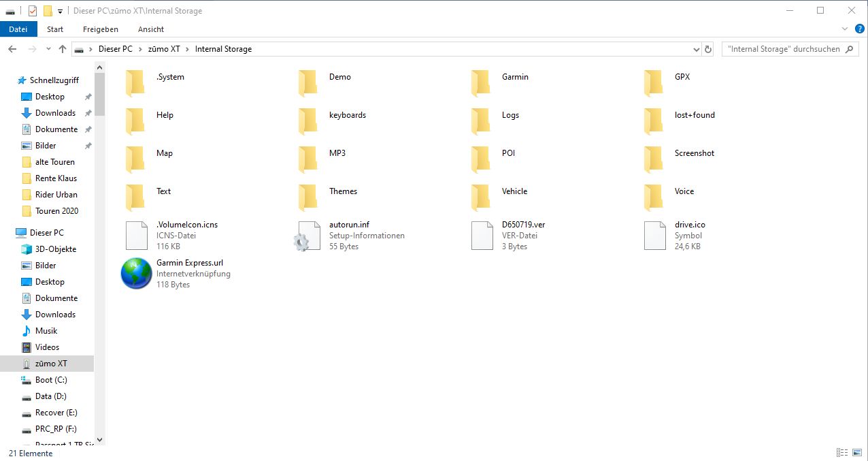Open PRC_RP (F:) drive in sidebar
Image resolution: width=868 pixels, height=461 pixels.
tap(56, 429)
